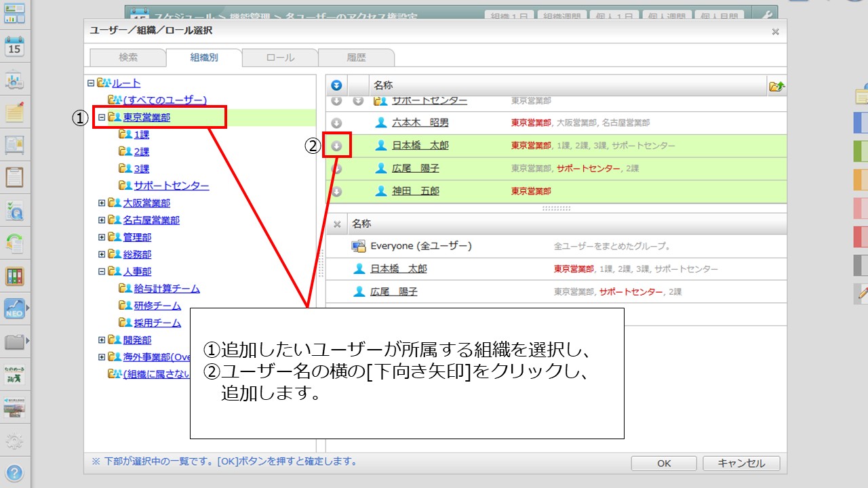Click the parent folder icon in list header
The image size is (868, 488).
(776, 85)
